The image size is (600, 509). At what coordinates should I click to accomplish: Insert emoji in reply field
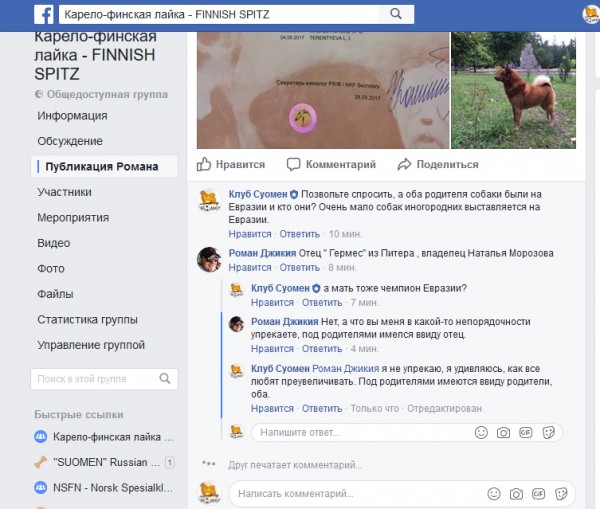click(481, 432)
